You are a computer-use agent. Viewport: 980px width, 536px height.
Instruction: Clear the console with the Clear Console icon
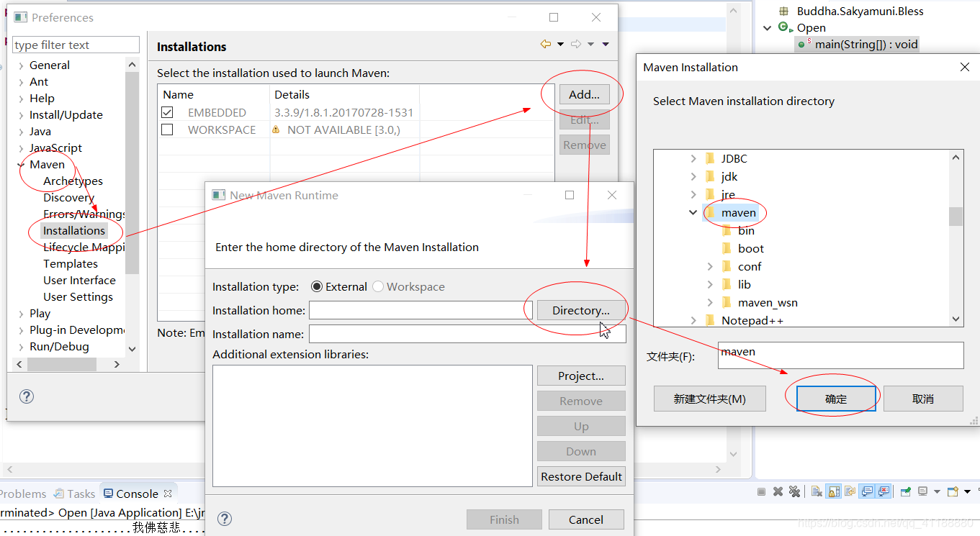point(817,491)
